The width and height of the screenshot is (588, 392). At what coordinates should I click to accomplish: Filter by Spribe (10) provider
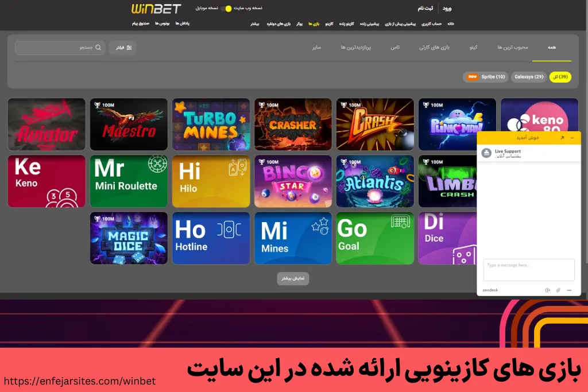tap(486, 77)
